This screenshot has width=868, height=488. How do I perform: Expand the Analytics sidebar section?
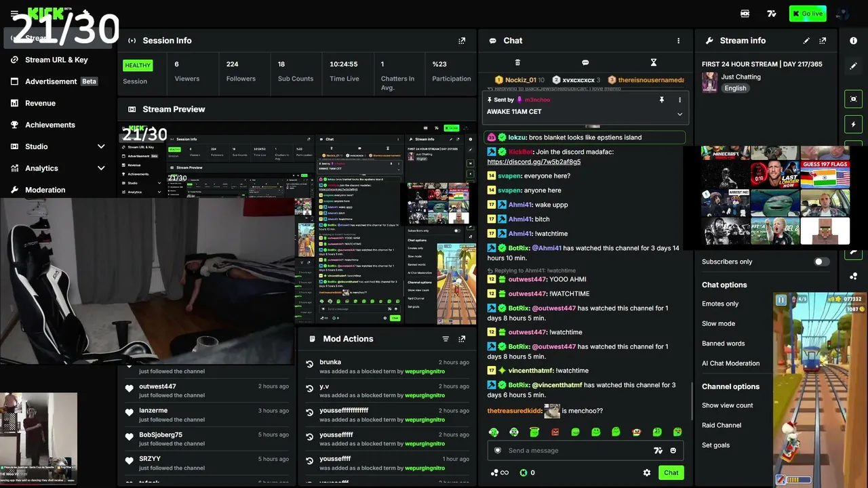click(101, 168)
